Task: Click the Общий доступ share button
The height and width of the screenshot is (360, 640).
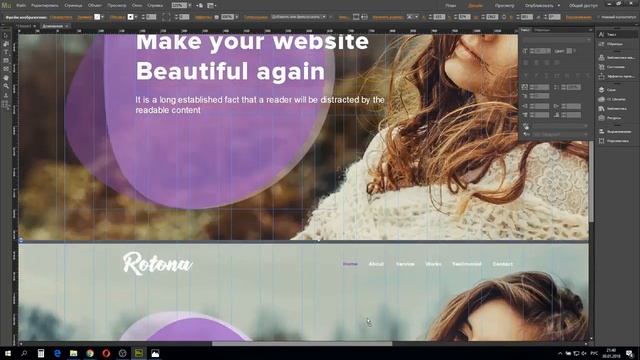Action: coord(583,6)
